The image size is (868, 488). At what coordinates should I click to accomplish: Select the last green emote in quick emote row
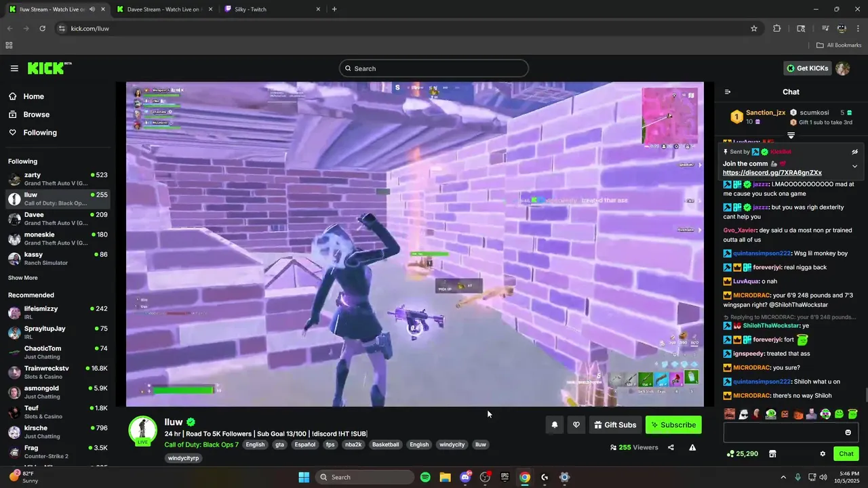coord(852,414)
